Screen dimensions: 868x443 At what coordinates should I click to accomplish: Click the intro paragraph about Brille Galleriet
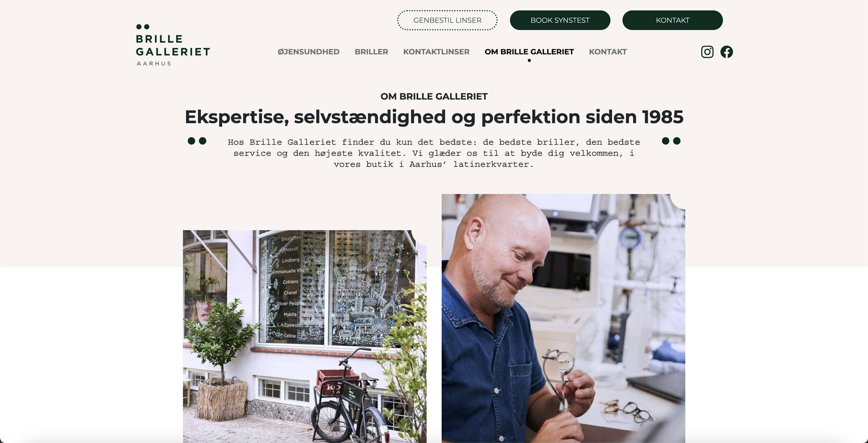(434, 153)
